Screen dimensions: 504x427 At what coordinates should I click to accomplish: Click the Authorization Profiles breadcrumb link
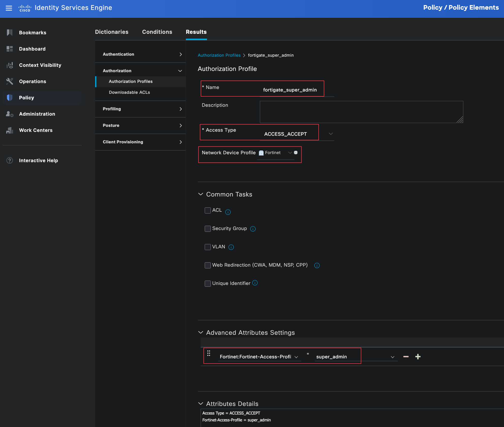point(219,55)
